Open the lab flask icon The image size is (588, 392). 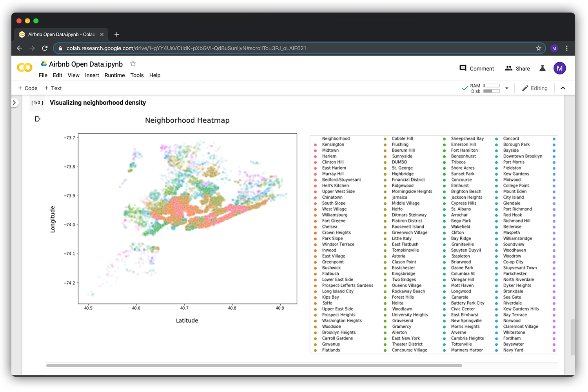(x=543, y=68)
